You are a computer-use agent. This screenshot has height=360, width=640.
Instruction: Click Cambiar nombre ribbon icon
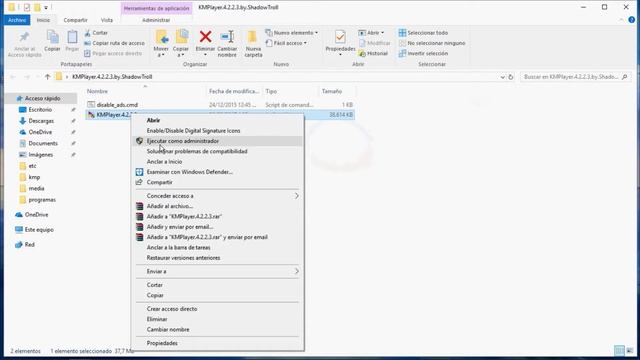(227, 37)
